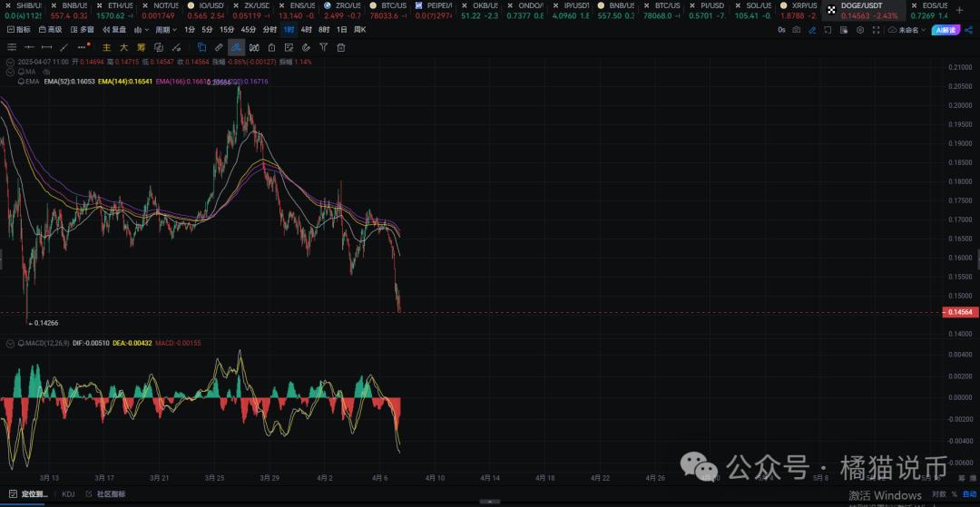Switch to the ETH/US ticker tab
980x507 pixels.
(115, 10)
